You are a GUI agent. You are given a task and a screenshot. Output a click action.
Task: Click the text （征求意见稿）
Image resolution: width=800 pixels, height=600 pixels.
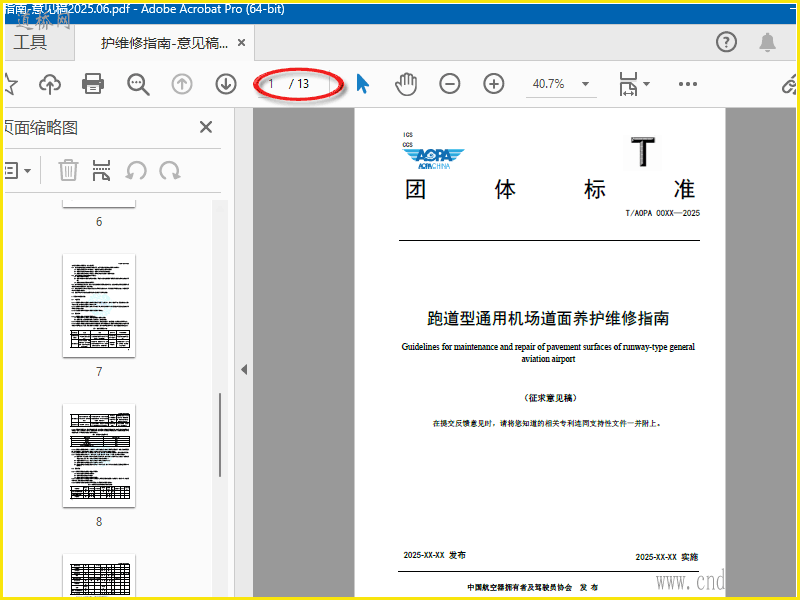pyautogui.click(x=551, y=397)
